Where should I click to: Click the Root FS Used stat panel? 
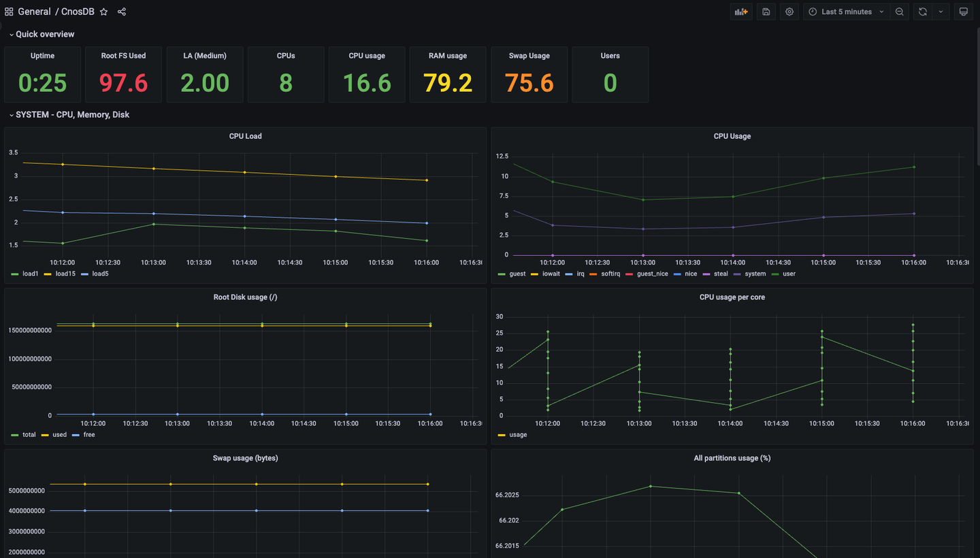coord(123,74)
